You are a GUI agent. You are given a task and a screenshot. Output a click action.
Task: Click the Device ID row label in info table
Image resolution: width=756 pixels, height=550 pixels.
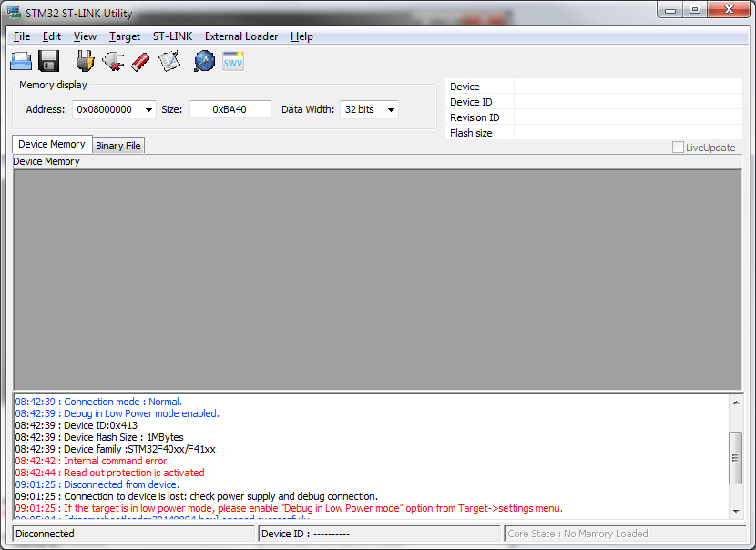(471, 102)
